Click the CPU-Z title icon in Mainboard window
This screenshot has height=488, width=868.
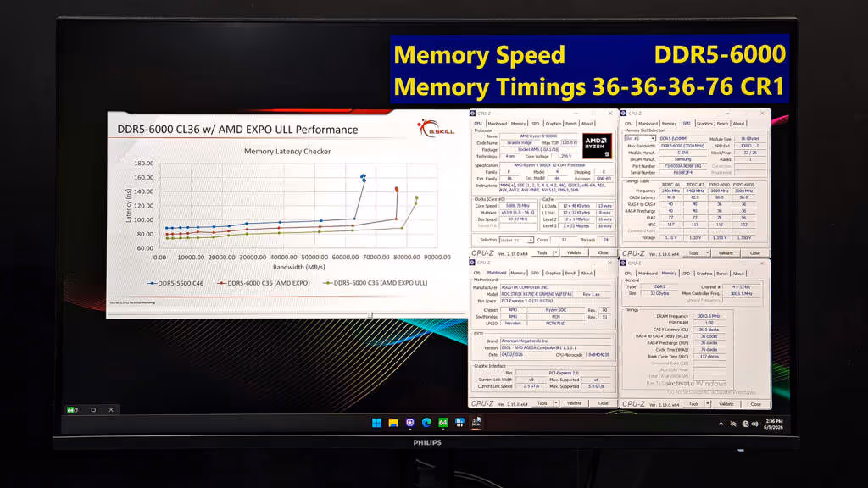pos(473,263)
